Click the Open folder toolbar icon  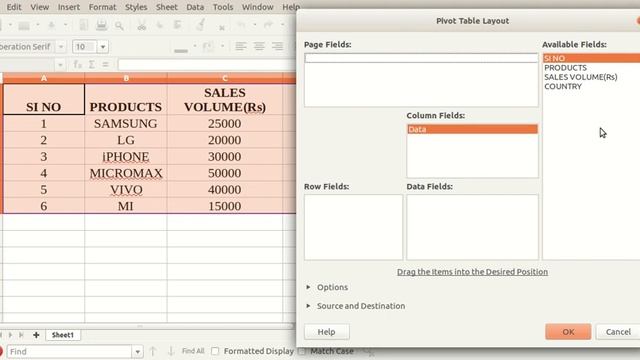[x=24, y=26]
